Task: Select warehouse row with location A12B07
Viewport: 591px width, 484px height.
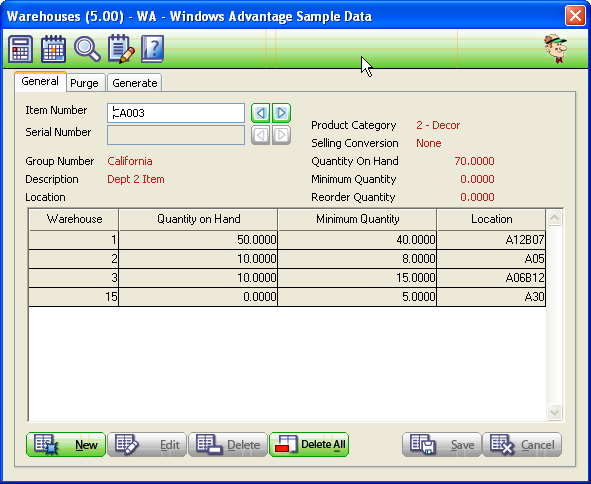Action: coord(287,240)
